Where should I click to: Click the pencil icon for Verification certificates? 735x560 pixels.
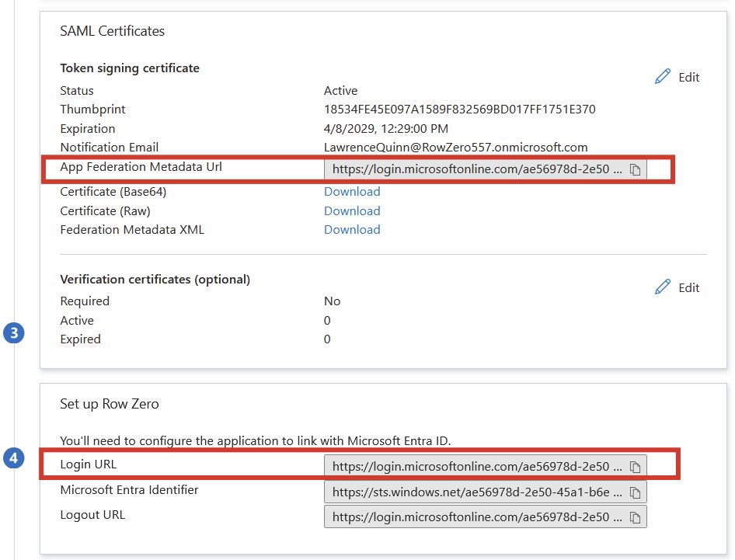[x=662, y=287]
